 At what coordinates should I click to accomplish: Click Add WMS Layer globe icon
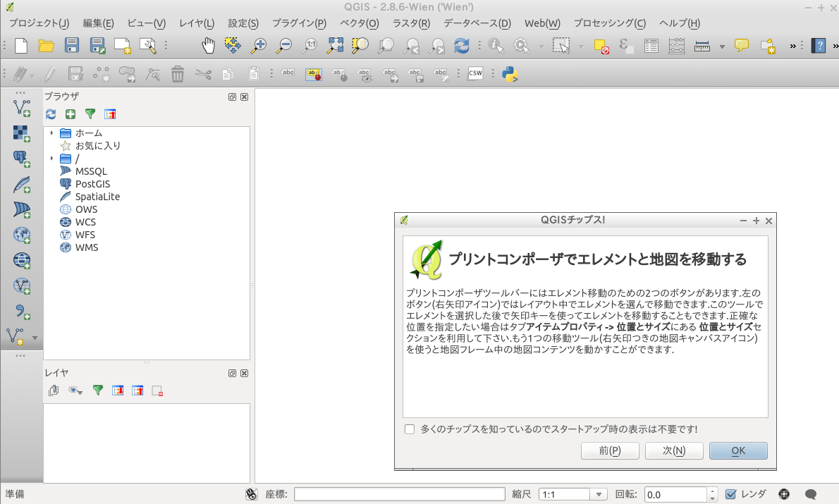(x=21, y=235)
